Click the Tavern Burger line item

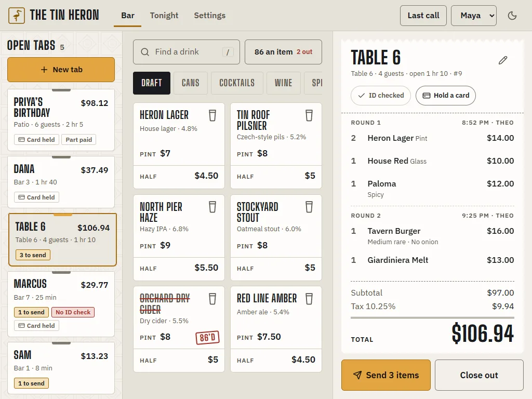pos(432,236)
